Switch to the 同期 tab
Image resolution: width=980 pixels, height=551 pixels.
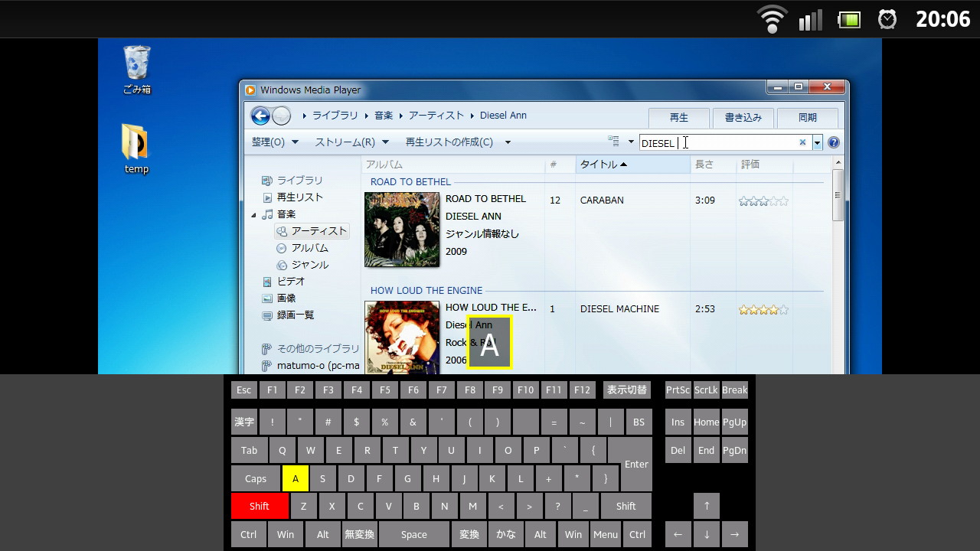coord(807,117)
